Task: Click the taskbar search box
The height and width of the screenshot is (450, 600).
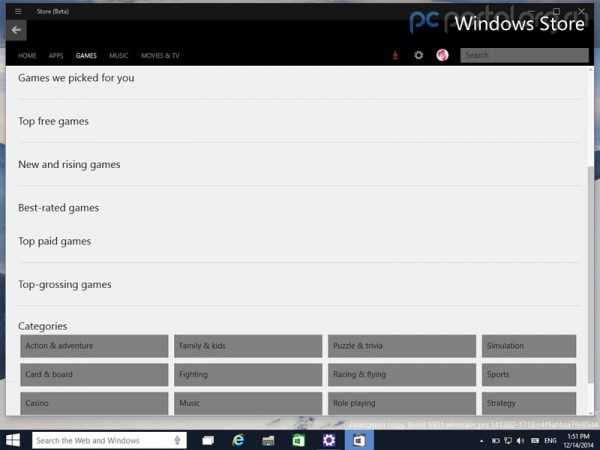Action: (x=109, y=440)
